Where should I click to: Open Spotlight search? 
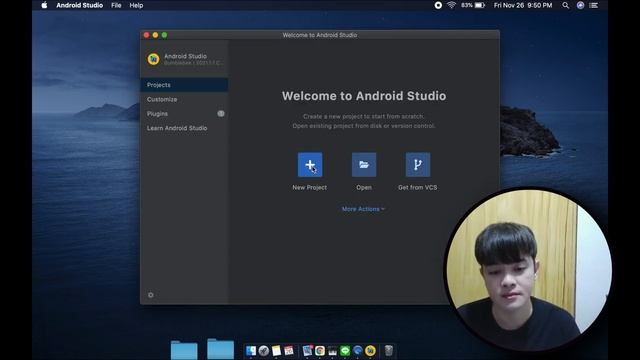click(x=565, y=5)
